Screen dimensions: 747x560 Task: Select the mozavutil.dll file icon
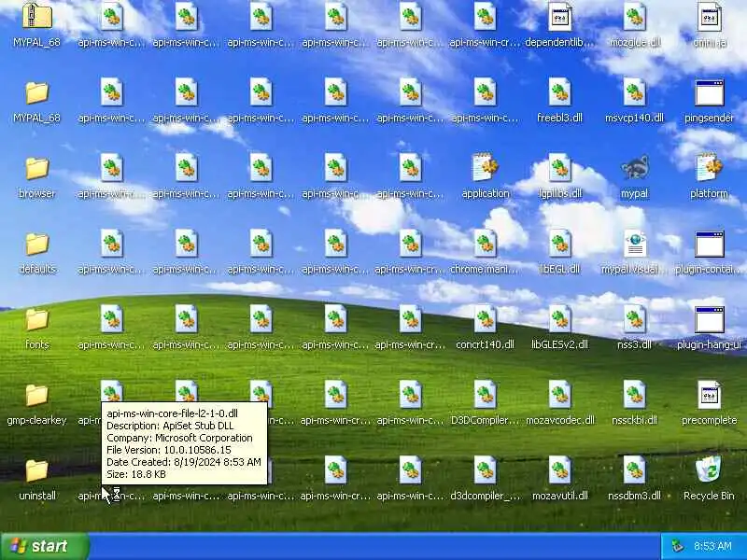coord(559,470)
